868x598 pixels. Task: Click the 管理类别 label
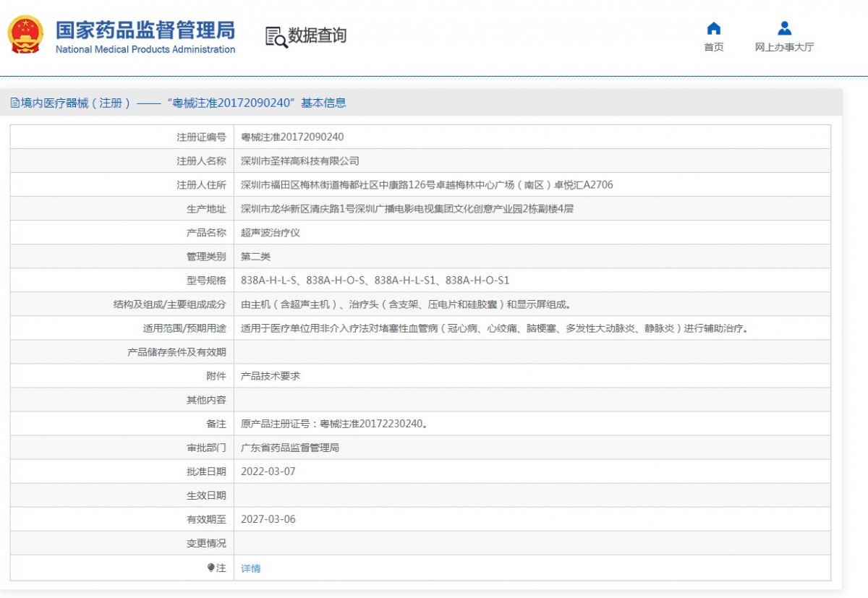click(x=206, y=256)
